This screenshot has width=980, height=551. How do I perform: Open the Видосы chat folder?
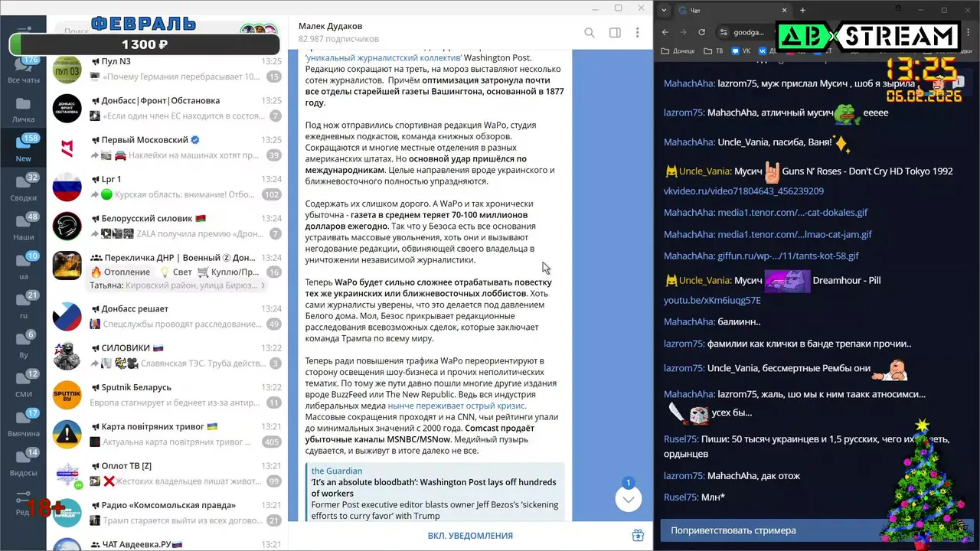(23, 464)
